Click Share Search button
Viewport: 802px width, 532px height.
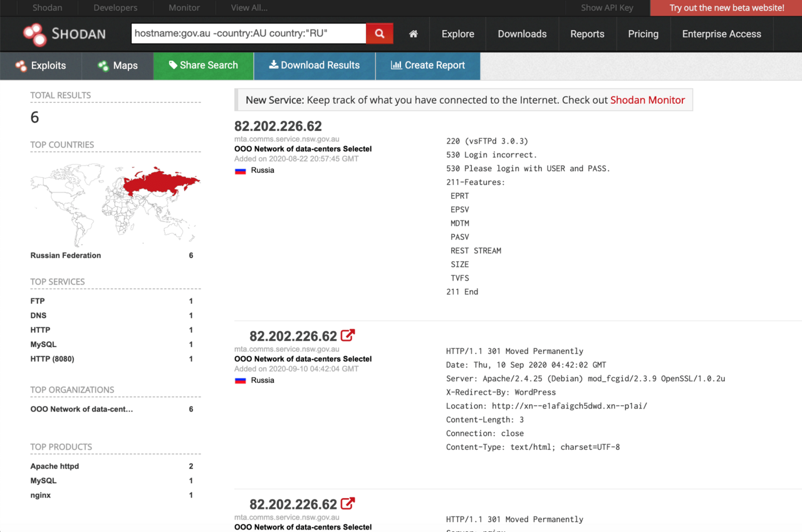click(204, 66)
